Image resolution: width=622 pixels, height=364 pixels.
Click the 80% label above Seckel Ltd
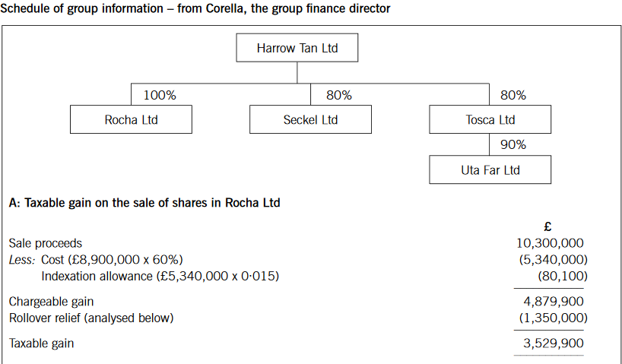339,96
